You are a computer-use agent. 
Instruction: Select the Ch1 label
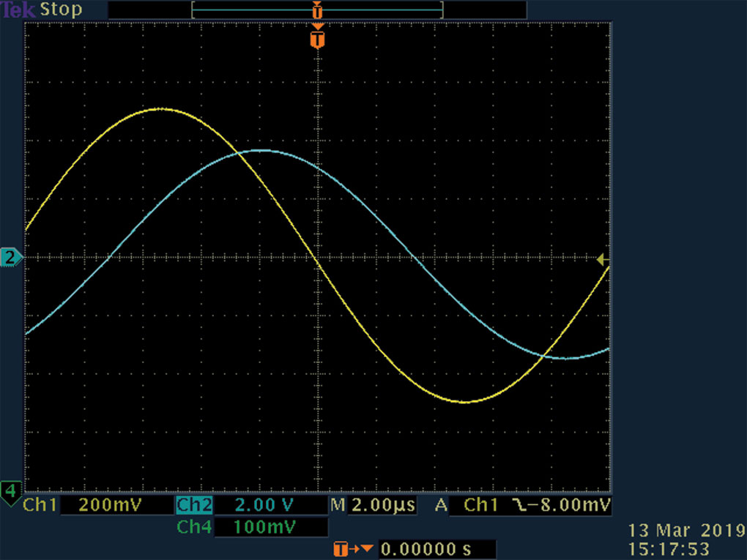[x=40, y=505]
